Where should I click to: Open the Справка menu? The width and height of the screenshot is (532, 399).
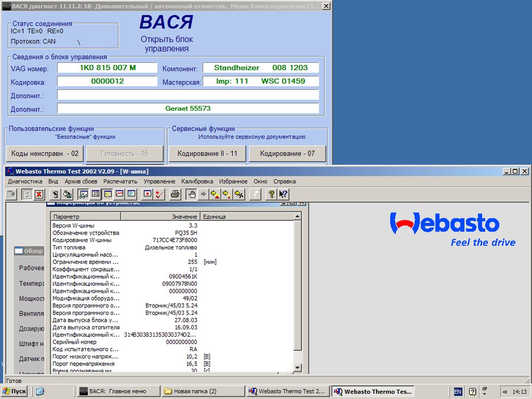285,181
